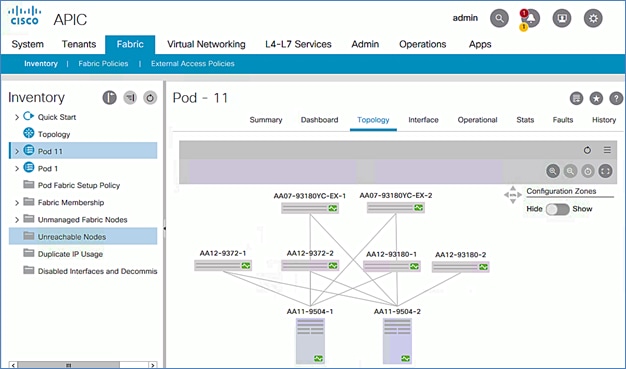This screenshot has width=626, height=369.
Task: Click the navigation pane collapse handle
Action: click(x=164, y=229)
